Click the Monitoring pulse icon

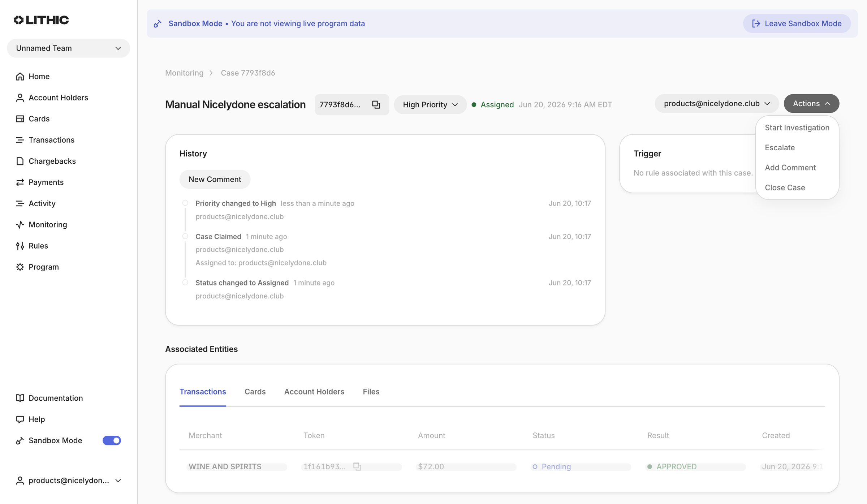tap(20, 224)
